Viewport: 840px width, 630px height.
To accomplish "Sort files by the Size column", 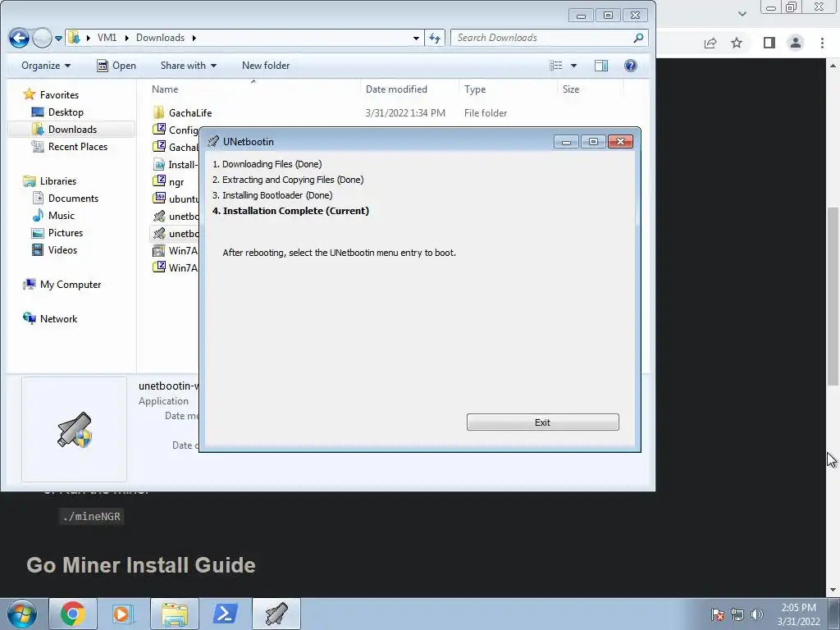I will [x=571, y=89].
